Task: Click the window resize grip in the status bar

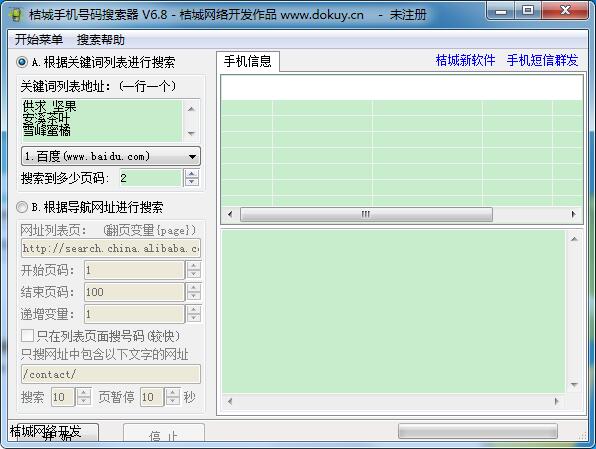Action: point(582,436)
